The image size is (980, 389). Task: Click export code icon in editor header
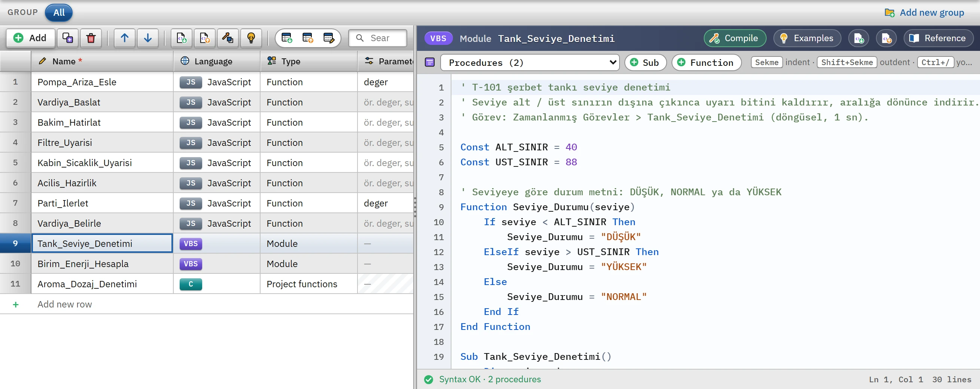886,38
